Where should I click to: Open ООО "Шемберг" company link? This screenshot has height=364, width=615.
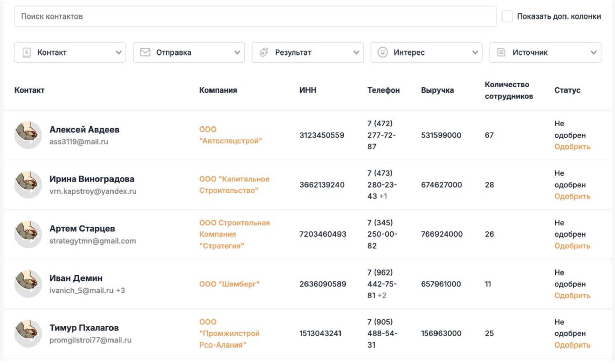[229, 284]
